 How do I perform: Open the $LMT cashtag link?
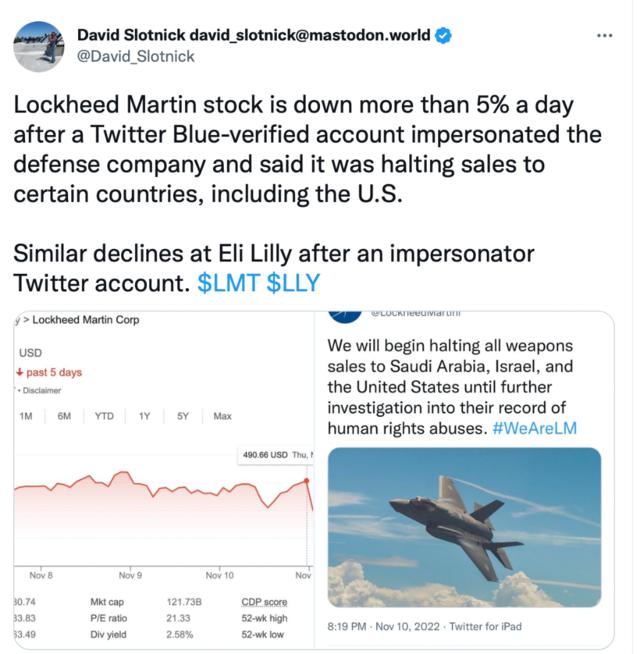point(228,283)
